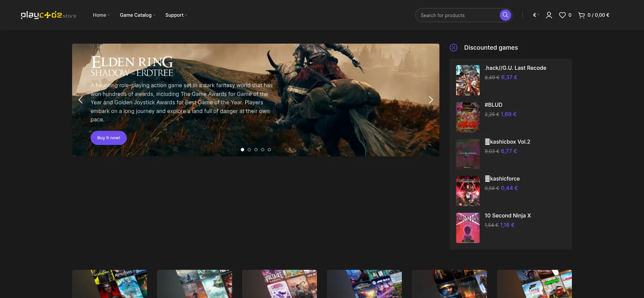Viewport: 644px width, 298px height.
Task: Click the .hack//G.U. Last Recode cover thumbnail
Action: tap(468, 80)
